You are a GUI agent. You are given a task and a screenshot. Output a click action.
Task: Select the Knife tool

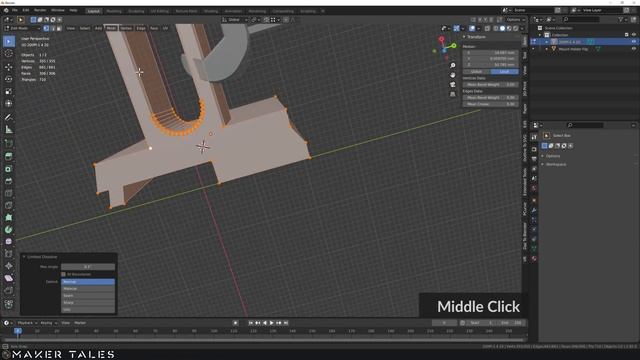(x=9, y=205)
